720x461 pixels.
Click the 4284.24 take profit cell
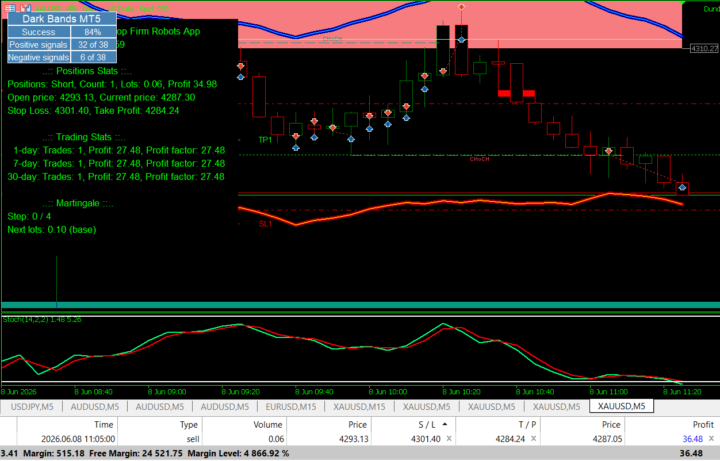tap(510, 439)
